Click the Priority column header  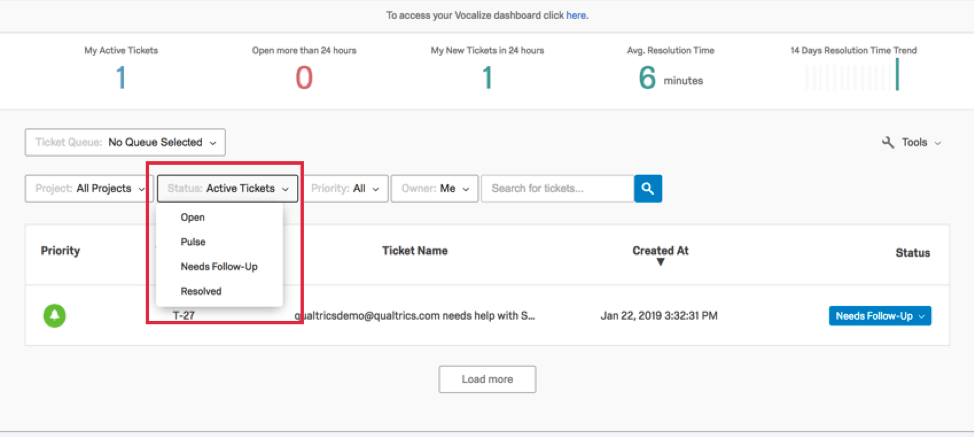click(x=60, y=251)
